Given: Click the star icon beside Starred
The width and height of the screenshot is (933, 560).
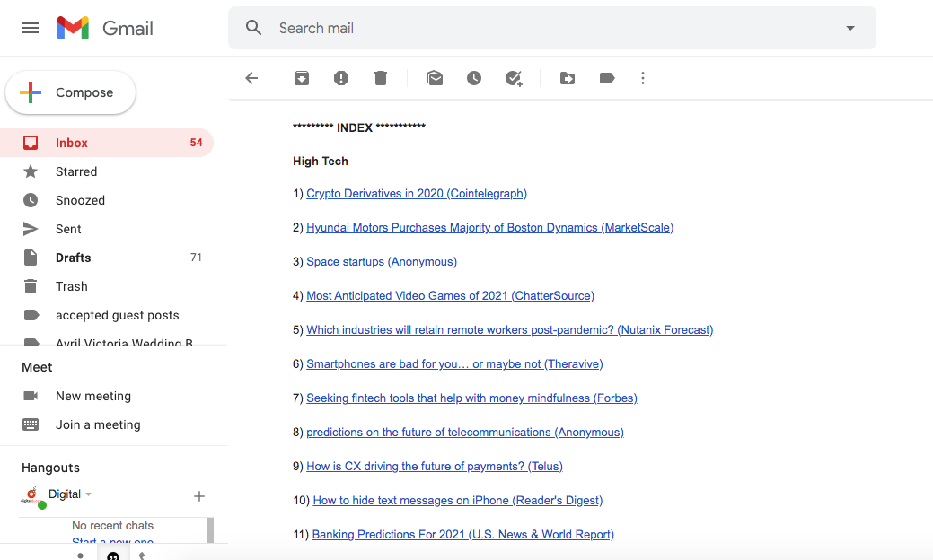Looking at the screenshot, I should pos(31,171).
